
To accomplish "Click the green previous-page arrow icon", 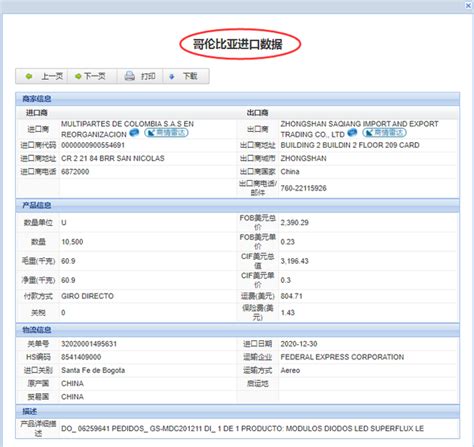I will coord(29,76).
